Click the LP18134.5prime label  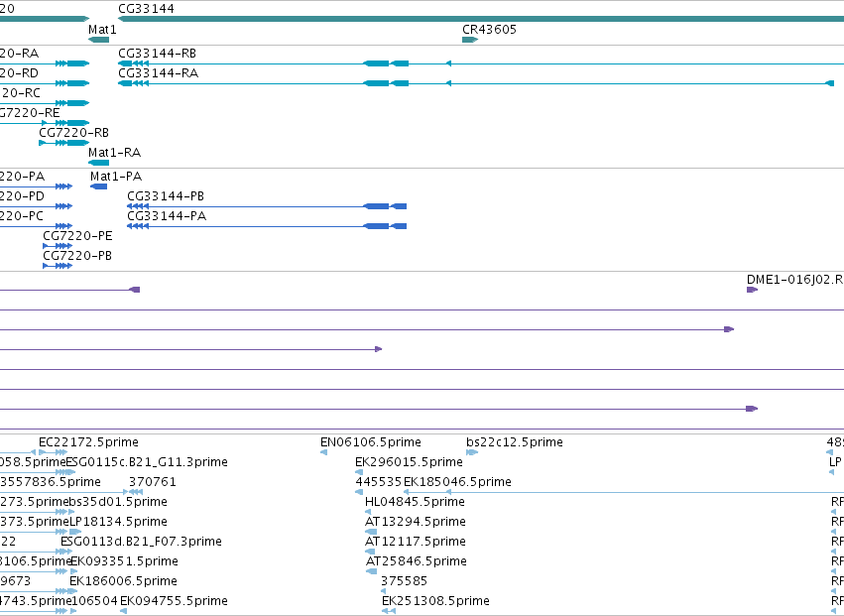[x=118, y=522]
